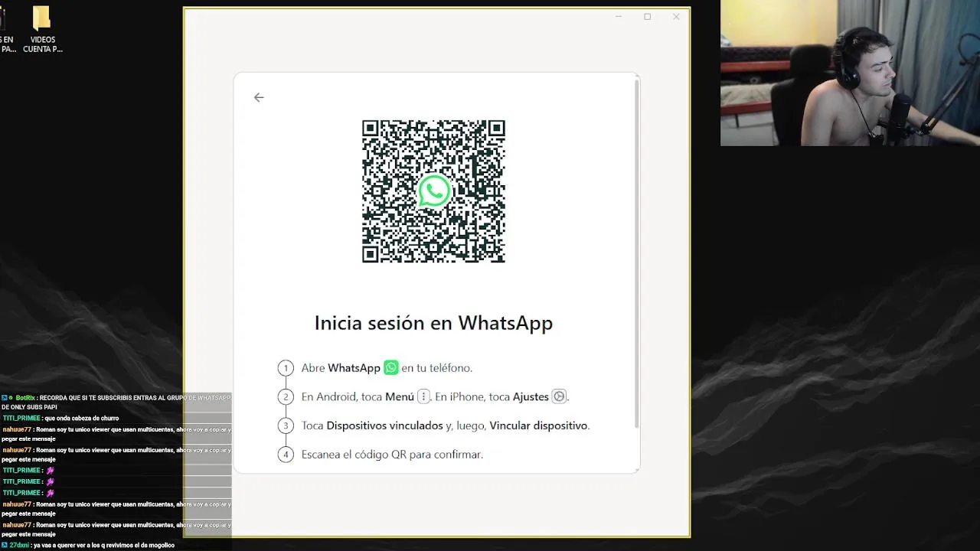Click green WhatsApp icon in step 1
The width and height of the screenshot is (980, 551).
391,367
